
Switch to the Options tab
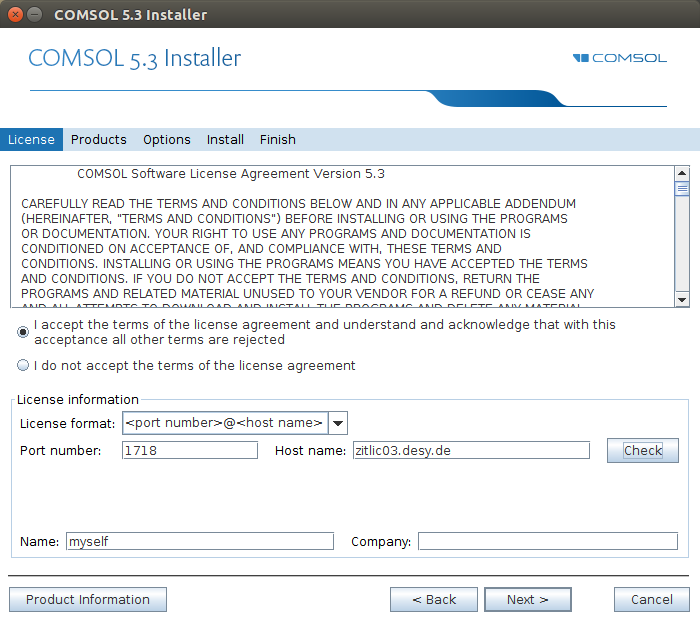coord(166,140)
